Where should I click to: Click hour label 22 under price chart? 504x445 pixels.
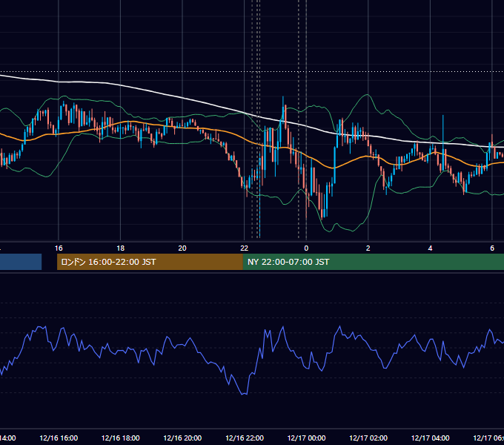[x=245, y=248]
